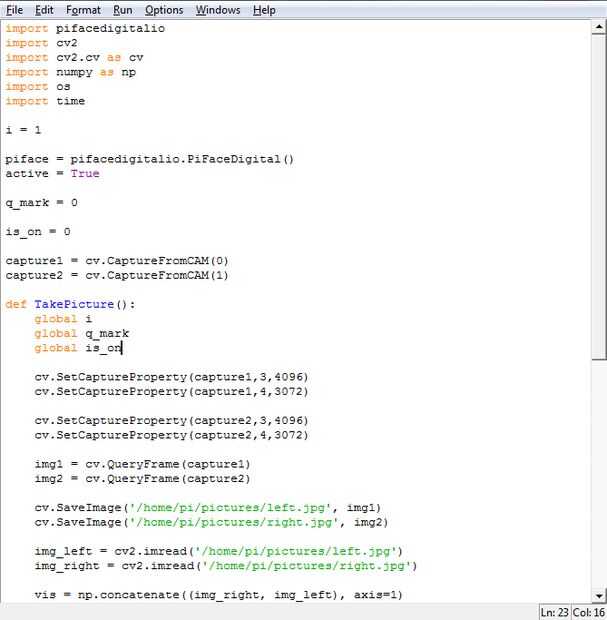Click the 'piface = pifacedigitalio.PiFaceDigital()' line
607x620 pixels.
point(149,159)
